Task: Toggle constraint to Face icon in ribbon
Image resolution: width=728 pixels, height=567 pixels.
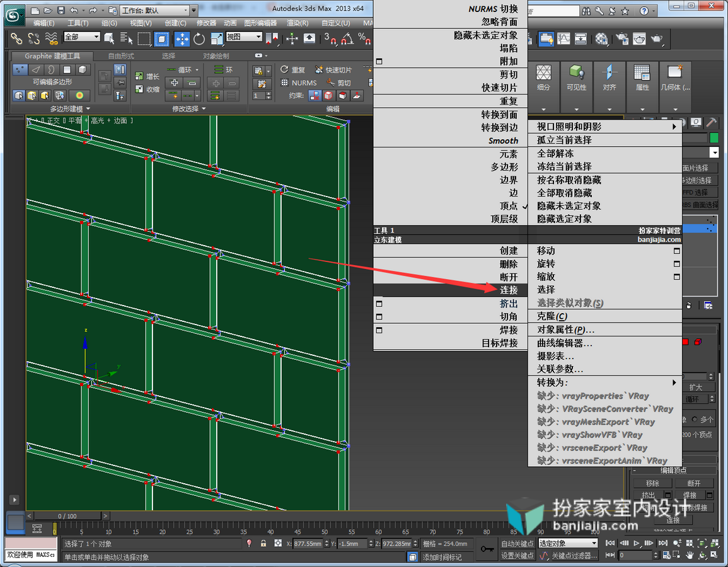Action: (x=342, y=96)
